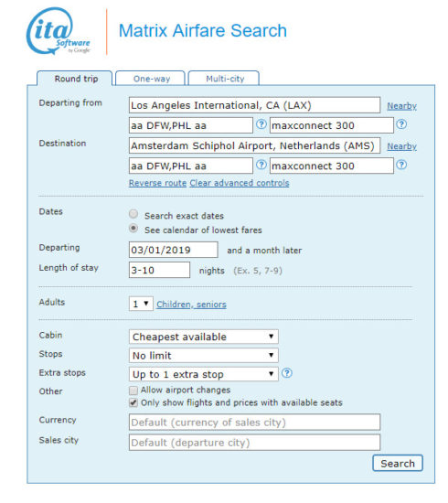448x503 pixels.
Task: Switch to the One-way tab
Action: pos(151,79)
